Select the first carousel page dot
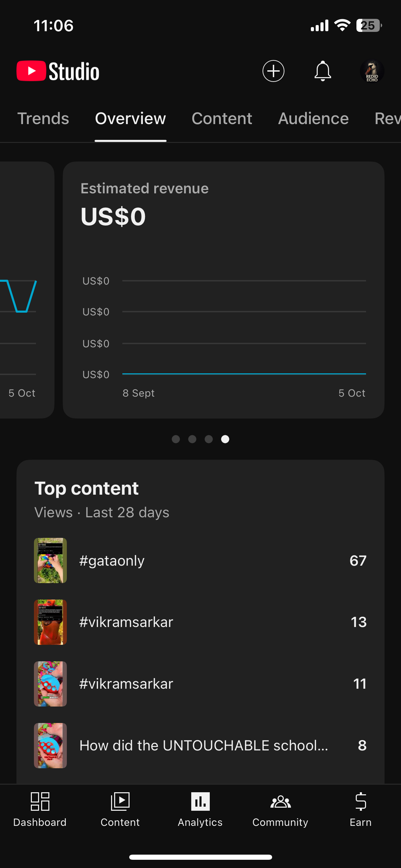This screenshot has width=401, height=868. click(176, 439)
